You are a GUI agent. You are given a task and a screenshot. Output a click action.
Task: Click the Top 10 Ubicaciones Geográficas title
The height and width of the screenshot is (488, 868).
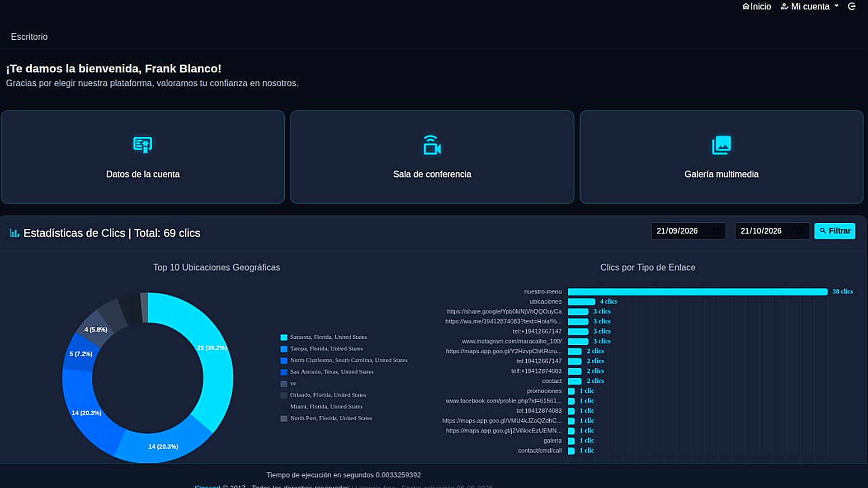[217, 267]
